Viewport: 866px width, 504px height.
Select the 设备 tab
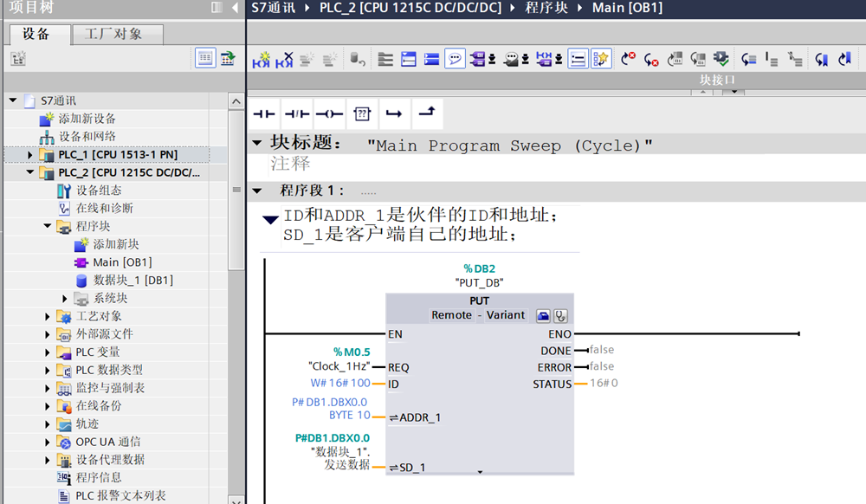click(x=36, y=35)
